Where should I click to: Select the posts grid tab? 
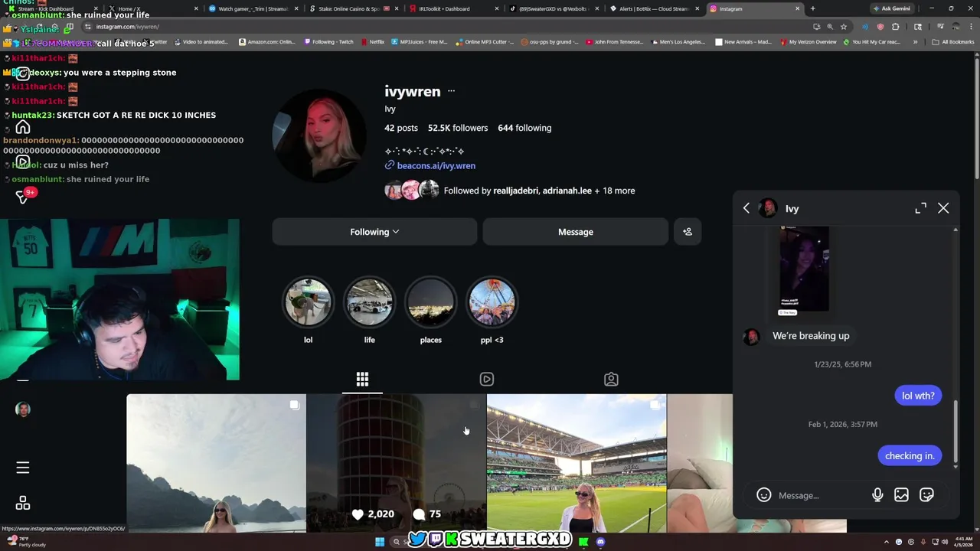[x=362, y=379]
